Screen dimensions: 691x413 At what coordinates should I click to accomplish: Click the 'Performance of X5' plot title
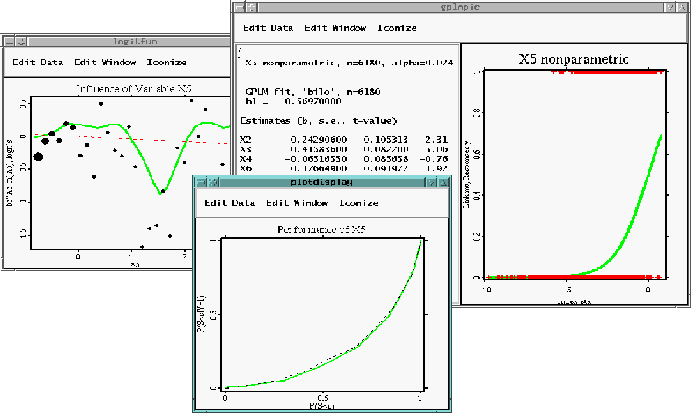pos(321,229)
